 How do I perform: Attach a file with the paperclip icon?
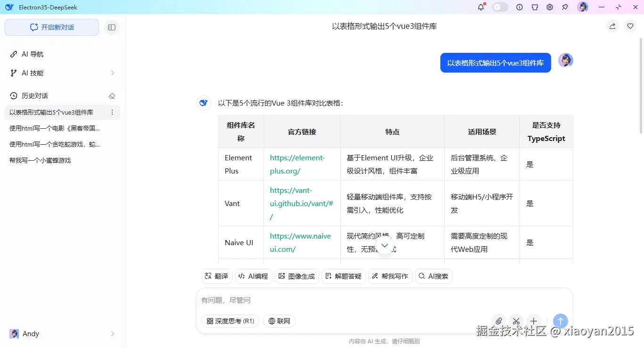pyautogui.click(x=499, y=321)
